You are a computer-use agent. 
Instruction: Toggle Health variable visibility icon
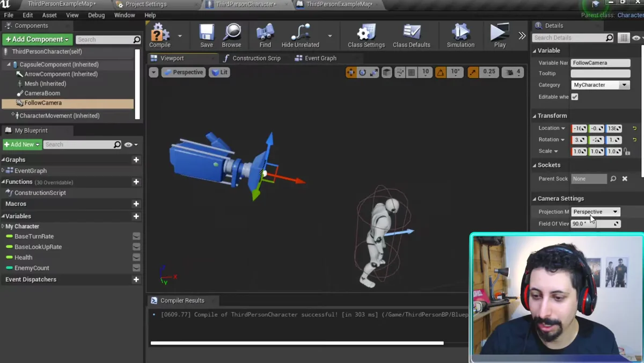point(136,257)
